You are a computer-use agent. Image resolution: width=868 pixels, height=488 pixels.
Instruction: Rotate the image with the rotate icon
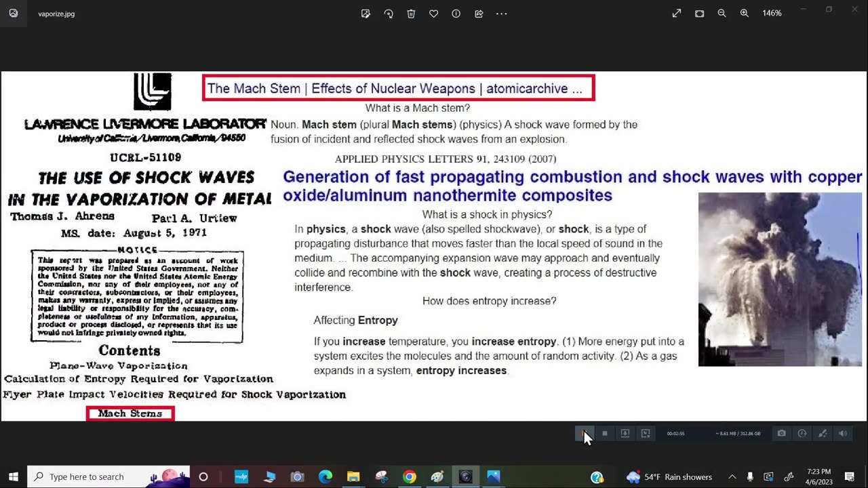click(x=389, y=14)
